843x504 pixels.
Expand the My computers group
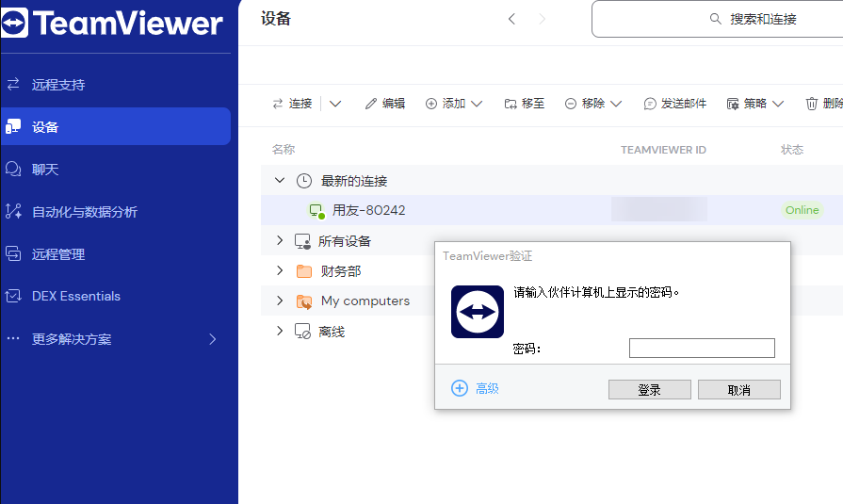(280, 301)
